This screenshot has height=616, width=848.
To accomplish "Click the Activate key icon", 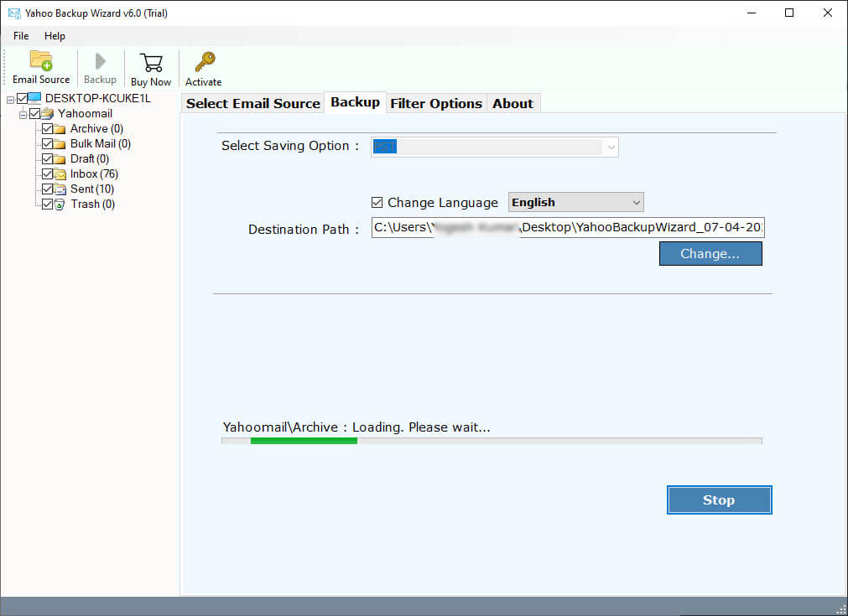I will (205, 62).
